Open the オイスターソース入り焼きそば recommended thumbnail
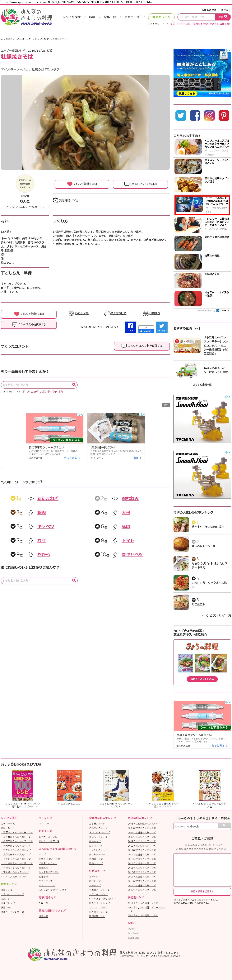This screenshot has height=980, width=232. click(x=188, y=166)
